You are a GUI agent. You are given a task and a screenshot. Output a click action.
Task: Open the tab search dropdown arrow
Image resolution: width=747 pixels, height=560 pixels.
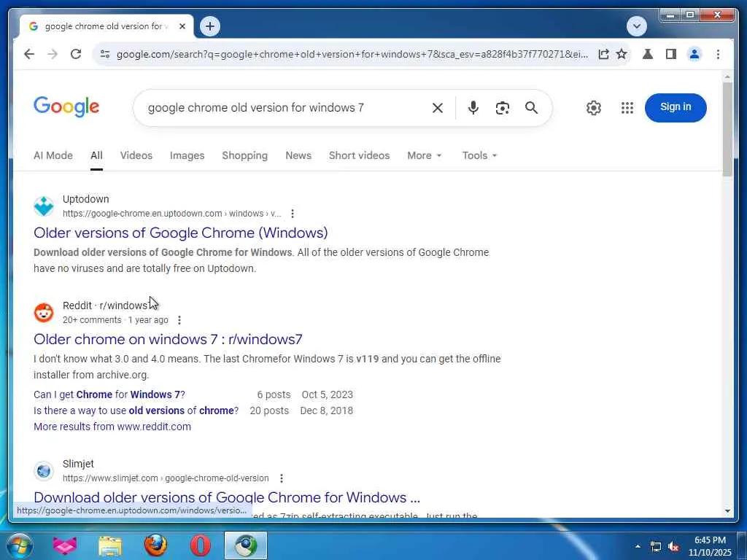point(636,26)
